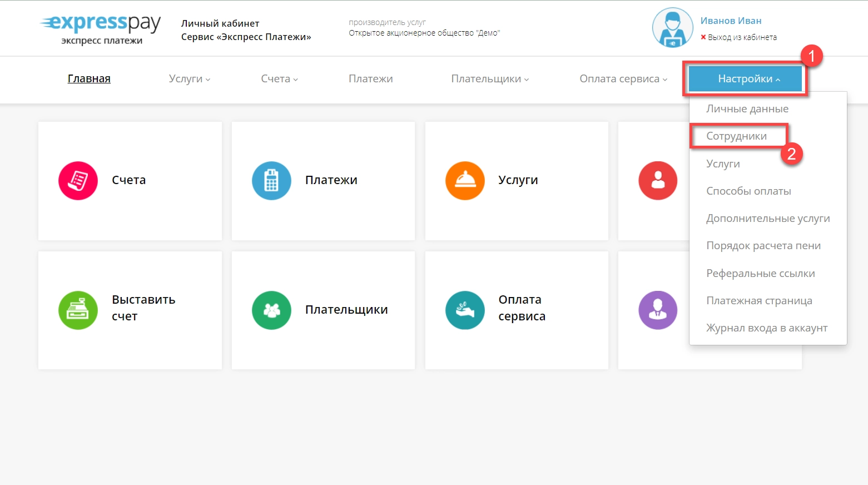This screenshot has height=485, width=868.
Task: Select Сотрудники from settings menu
Action: click(736, 136)
